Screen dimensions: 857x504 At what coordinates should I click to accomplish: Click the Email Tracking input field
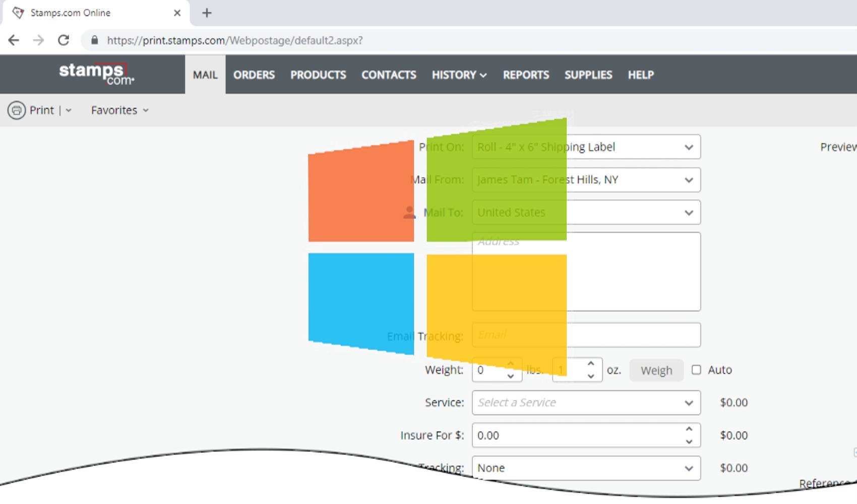coord(586,335)
